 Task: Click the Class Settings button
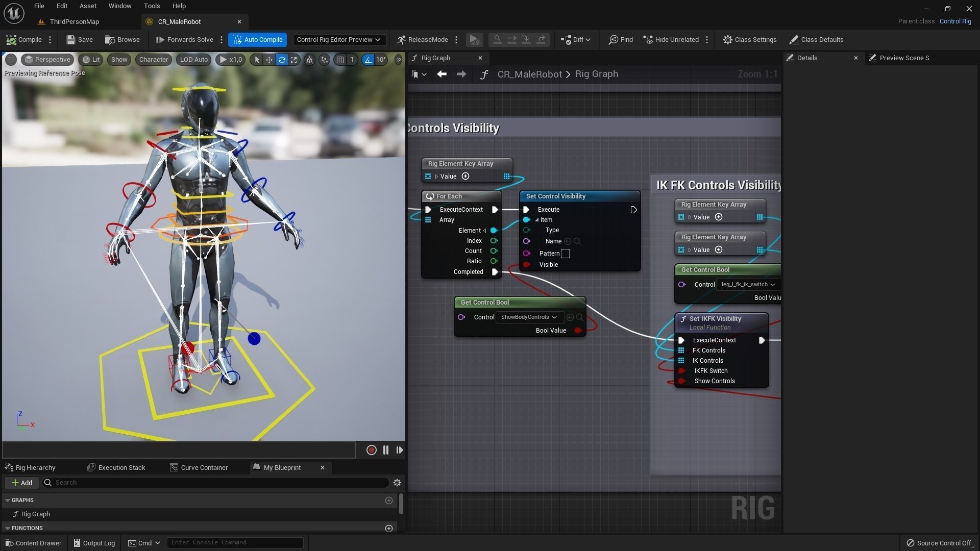pyautogui.click(x=750, y=40)
